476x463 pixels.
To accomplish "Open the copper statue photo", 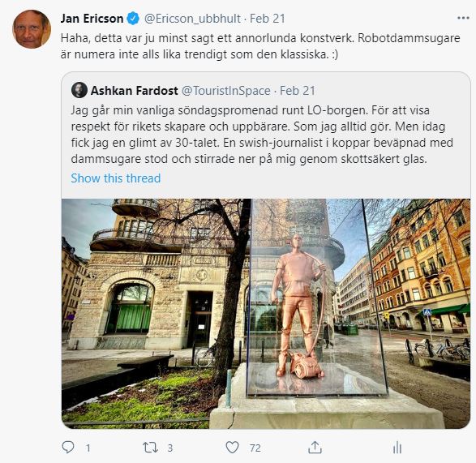I will 266,314.
